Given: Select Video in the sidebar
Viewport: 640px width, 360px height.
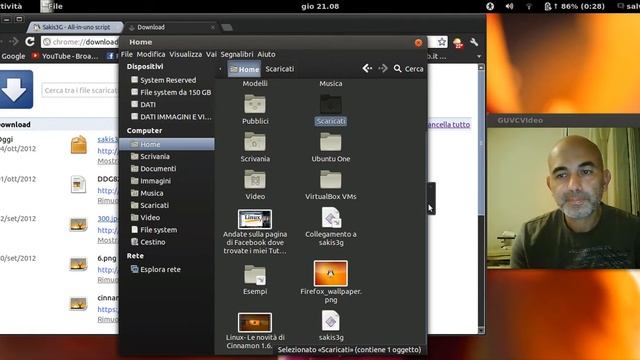Looking at the screenshot, I should pyautogui.click(x=167, y=218).
